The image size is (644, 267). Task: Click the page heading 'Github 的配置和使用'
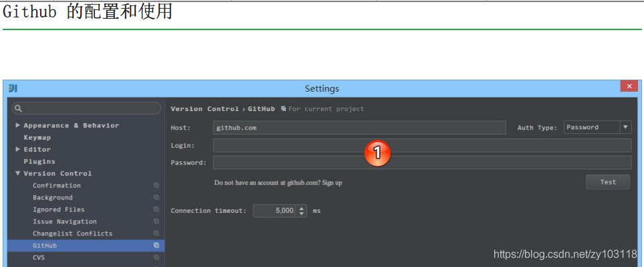(88, 12)
